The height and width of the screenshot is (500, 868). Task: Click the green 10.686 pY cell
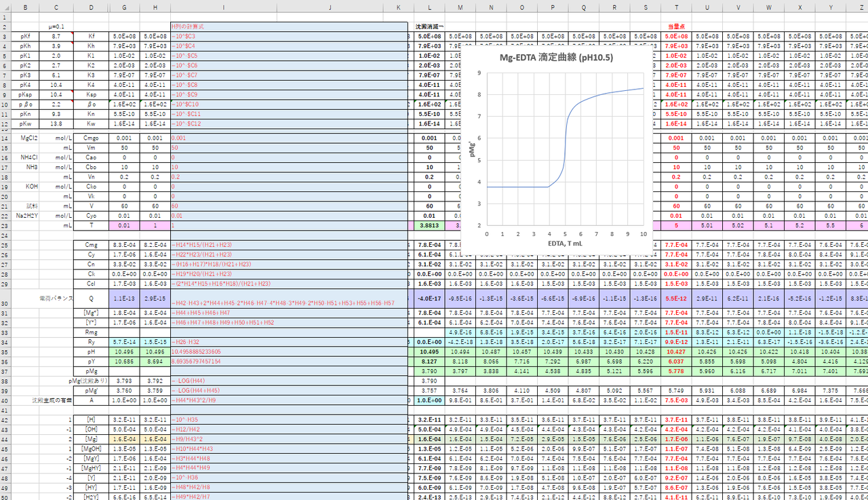[124, 362]
